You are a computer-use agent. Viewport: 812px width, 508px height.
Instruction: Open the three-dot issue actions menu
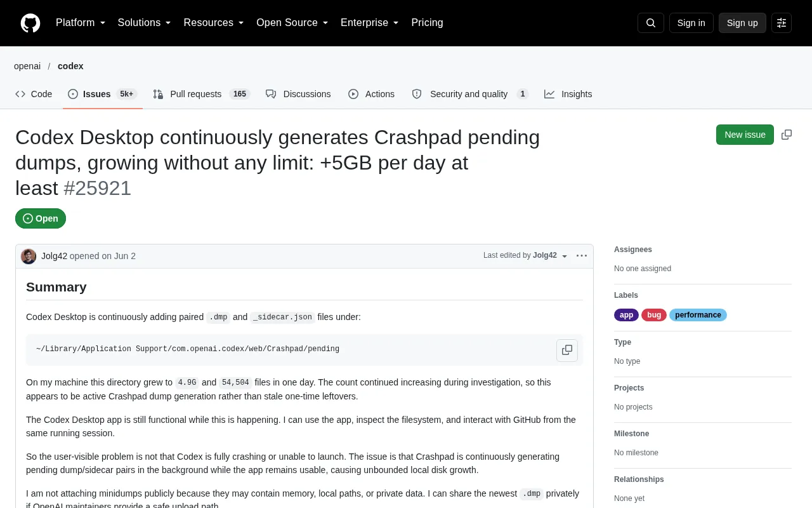coord(582,256)
